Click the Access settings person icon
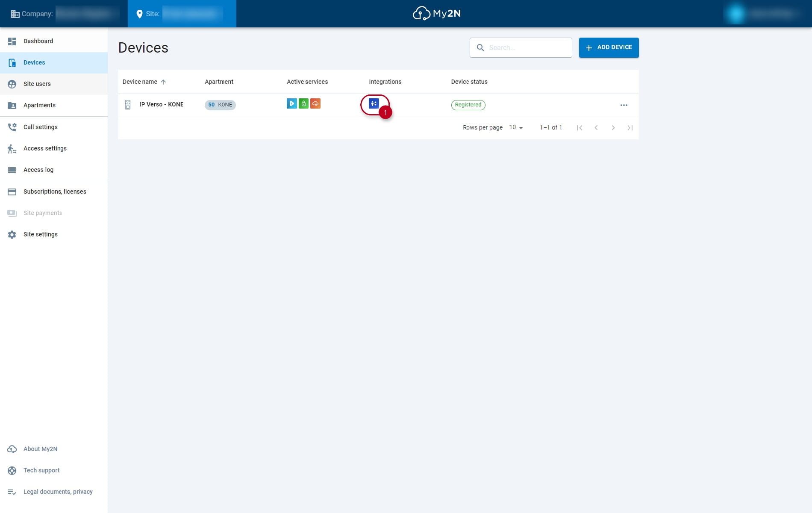Viewport: 812px width, 513px height. (12, 149)
